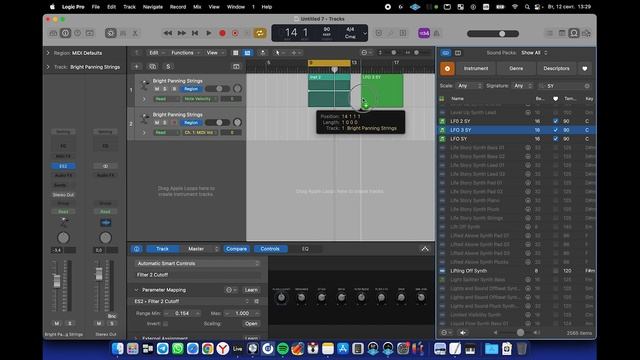
Task: Open the Mixer button in control bar
Action: coord(123,33)
